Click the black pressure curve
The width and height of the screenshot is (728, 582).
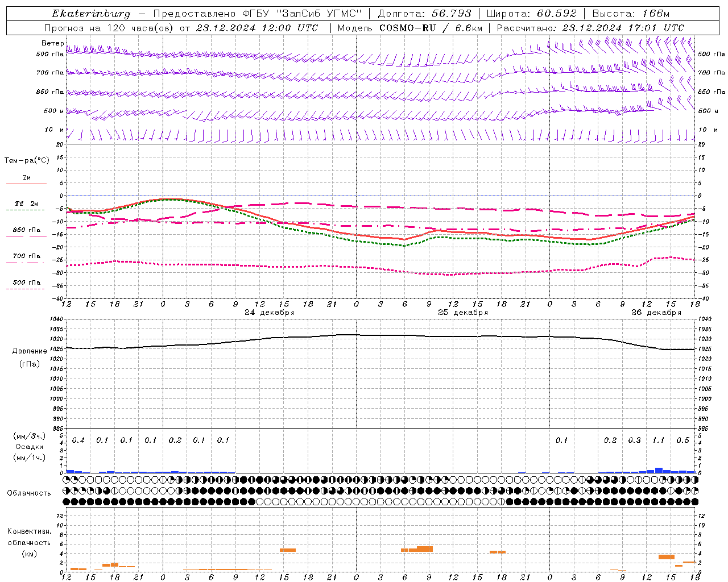(x=381, y=335)
